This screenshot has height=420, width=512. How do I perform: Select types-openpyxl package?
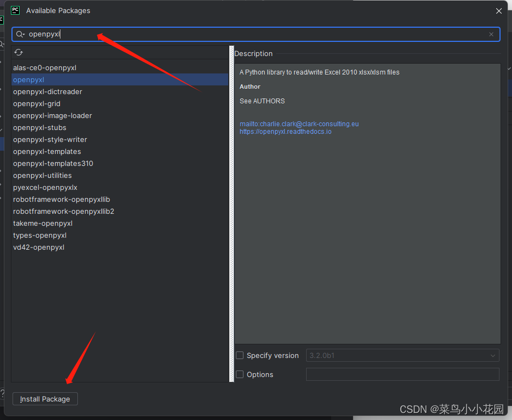point(120,236)
